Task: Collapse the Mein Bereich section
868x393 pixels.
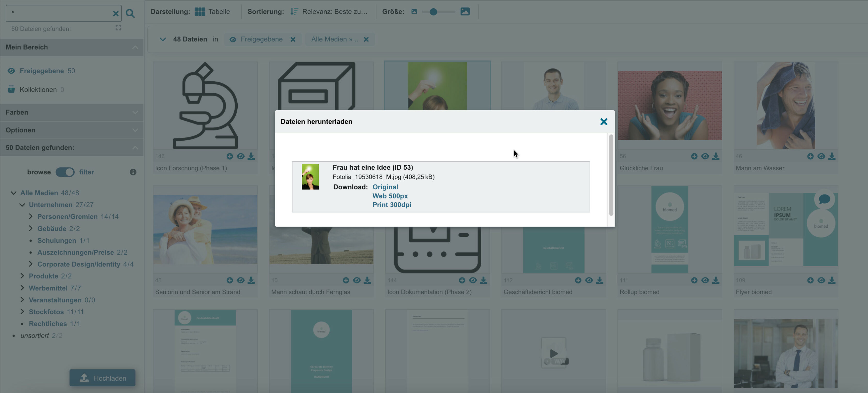Action: coord(135,47)
